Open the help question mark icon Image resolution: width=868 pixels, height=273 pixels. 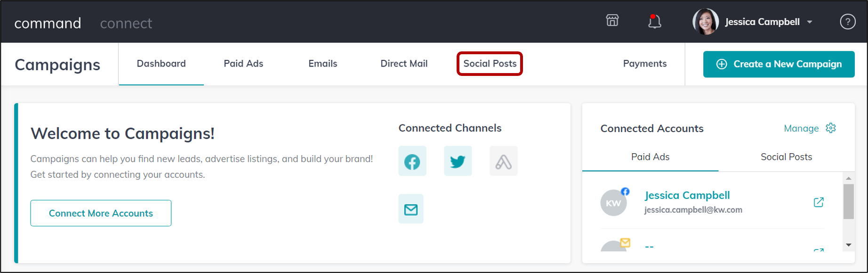click(847, 22)
